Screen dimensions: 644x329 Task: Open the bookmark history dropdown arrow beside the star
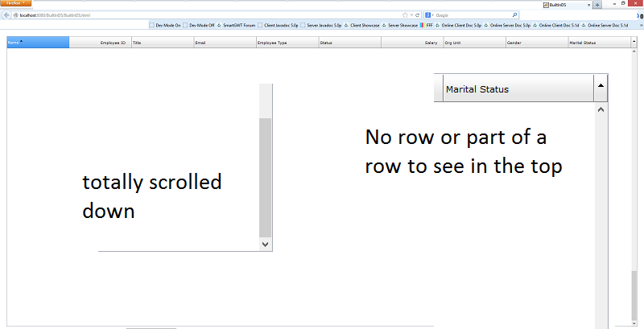point(411,14)
